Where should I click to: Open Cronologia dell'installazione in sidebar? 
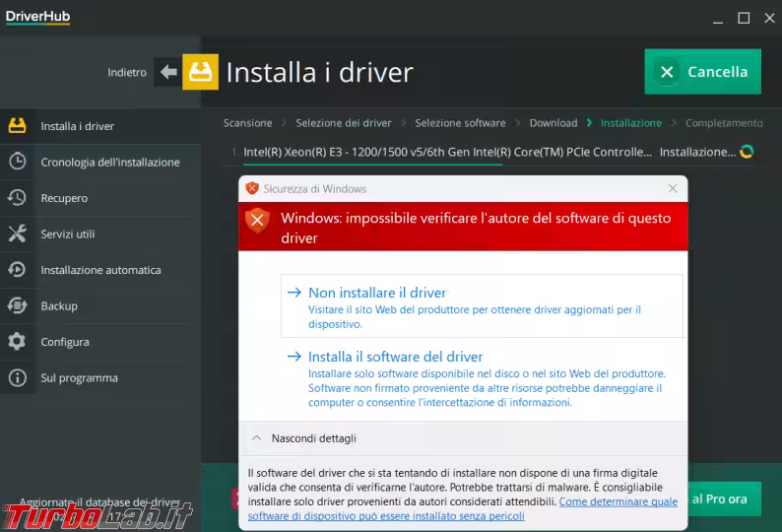click(100, 162)
